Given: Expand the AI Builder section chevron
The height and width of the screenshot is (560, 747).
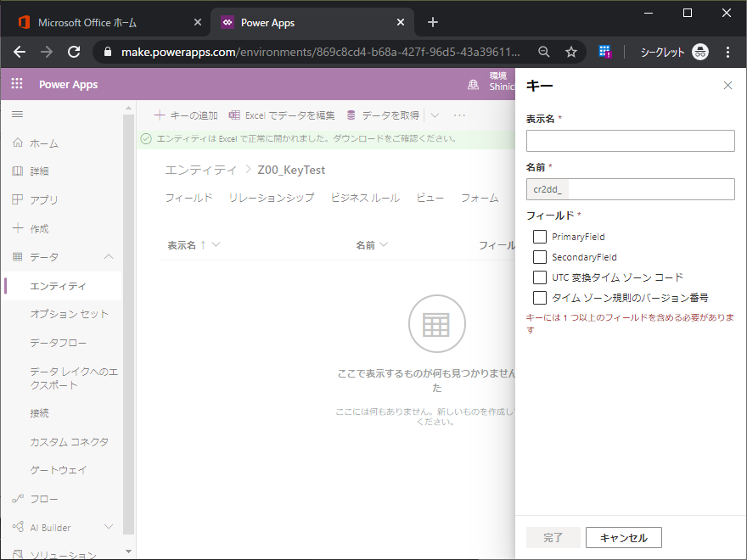Looking at the screenshot, I should (109, 527).
